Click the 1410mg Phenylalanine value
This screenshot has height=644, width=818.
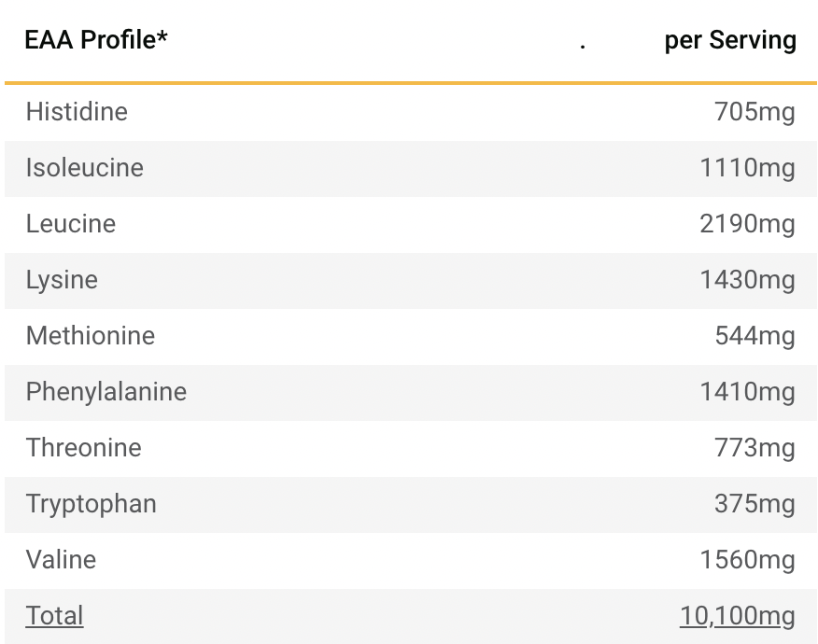(747, 392)
